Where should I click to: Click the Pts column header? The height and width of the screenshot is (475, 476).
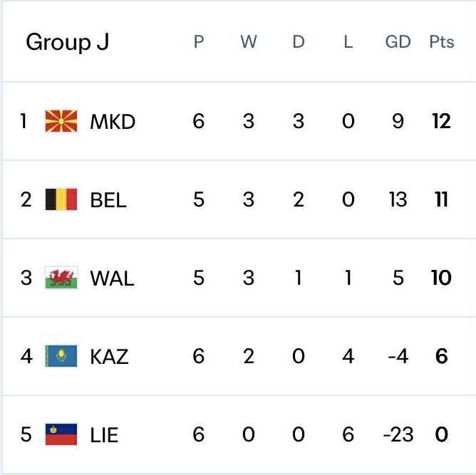441,42
